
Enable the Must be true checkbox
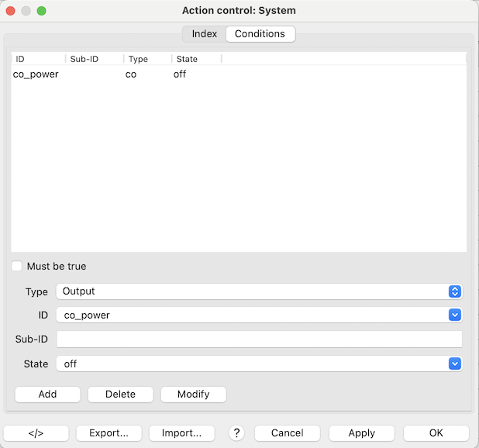coord(17,266)
